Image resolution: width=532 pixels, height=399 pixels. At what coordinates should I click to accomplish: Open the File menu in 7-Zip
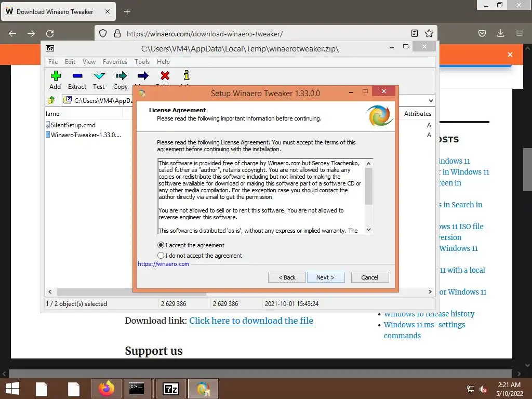[53, 62]
